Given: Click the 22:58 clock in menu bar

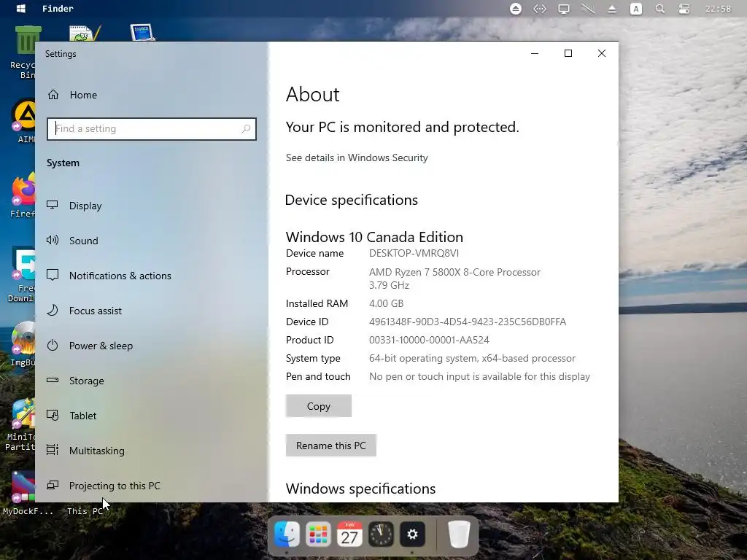Looking at the screenshot, I should (x=718, y=9).
